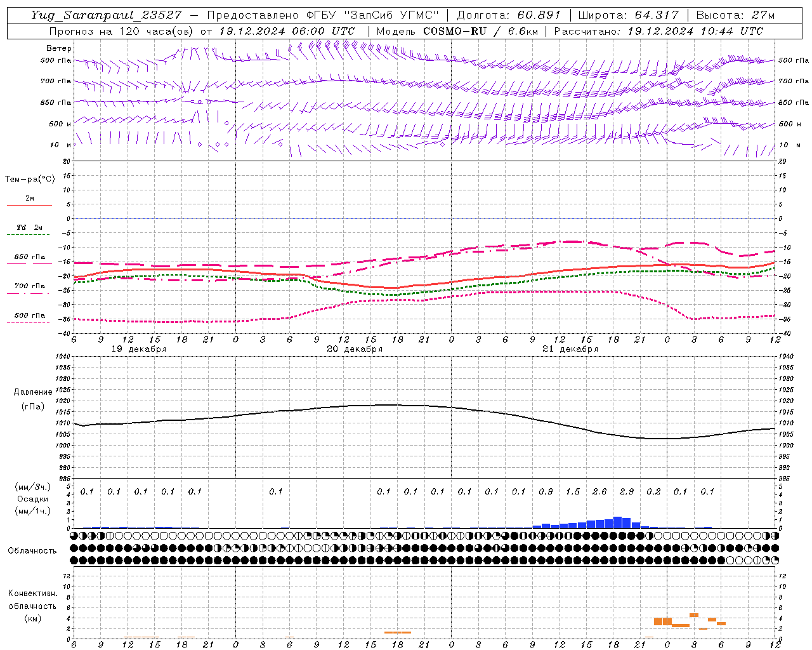Click the precipitation value 2.9
This screenshot has width=812, height=650.
(x=627, y=491)
